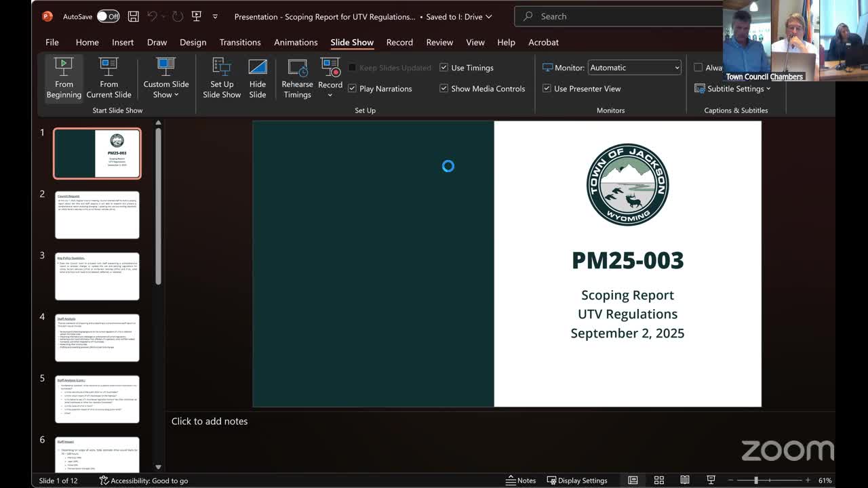Open the Review tab

click(x=439, y=42)
